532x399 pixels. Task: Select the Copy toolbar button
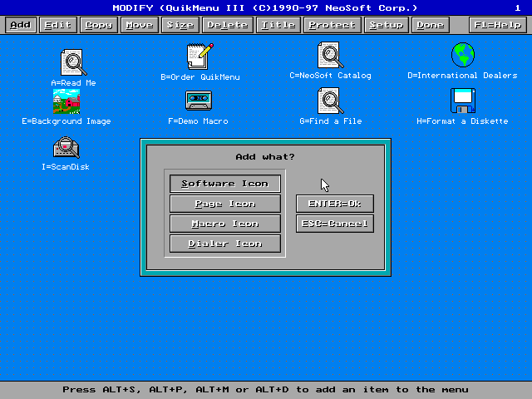coord(99,25)
